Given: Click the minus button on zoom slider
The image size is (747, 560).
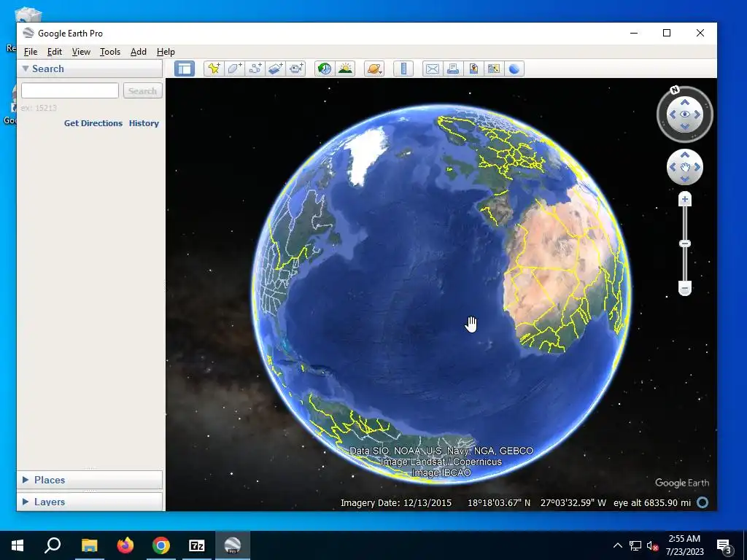Looking at the screenshot, I should pyautogui.click(x=684, y=288).
